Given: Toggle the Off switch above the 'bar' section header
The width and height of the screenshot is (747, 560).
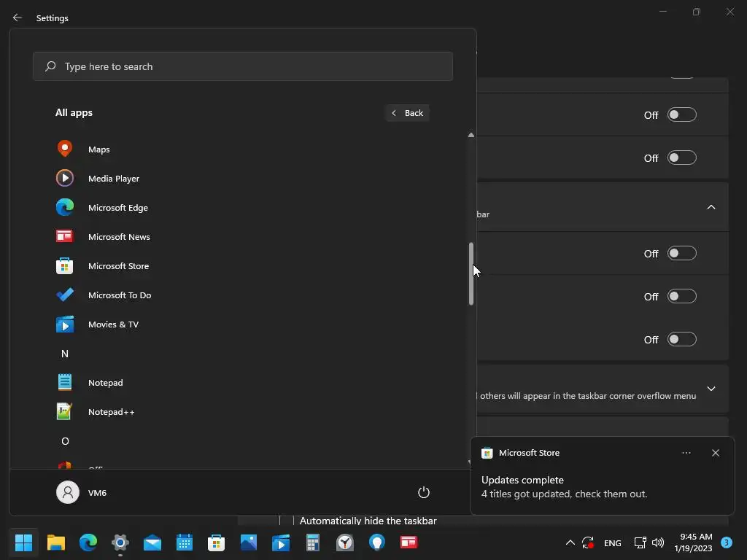Looking at the screenshot, I should point(682,157).
